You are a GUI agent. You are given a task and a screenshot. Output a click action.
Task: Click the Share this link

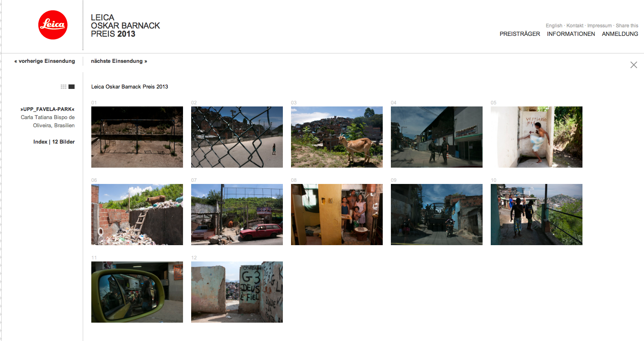point(627,25)
